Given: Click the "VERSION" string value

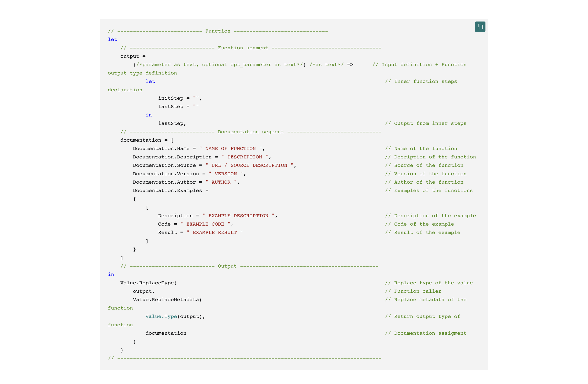Looking at the screenshot, I should [x=226, y=174].
